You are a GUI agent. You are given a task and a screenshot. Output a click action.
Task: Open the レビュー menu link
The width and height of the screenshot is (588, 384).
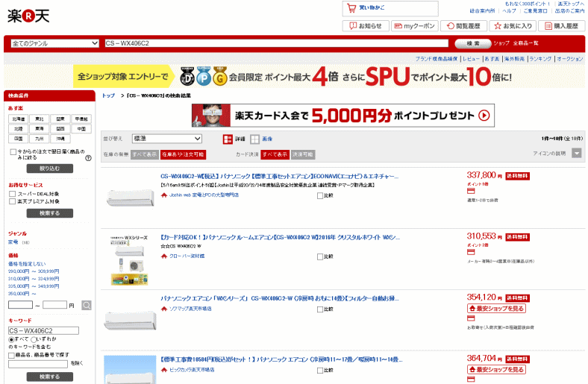471,59
